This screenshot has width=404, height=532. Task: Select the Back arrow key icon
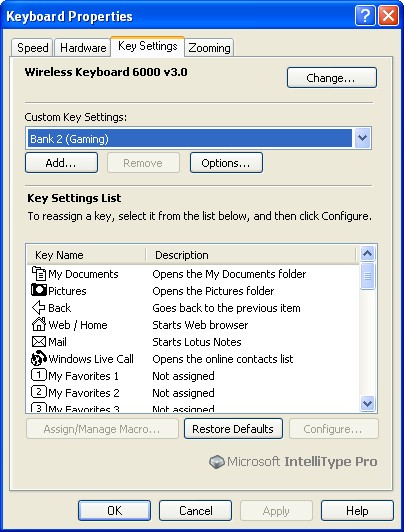(38, 307)
